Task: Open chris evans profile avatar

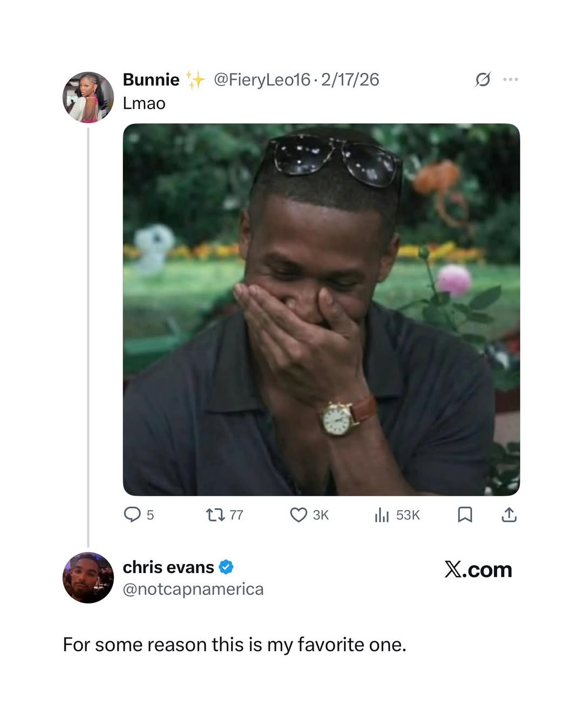Action: point(89,577)
